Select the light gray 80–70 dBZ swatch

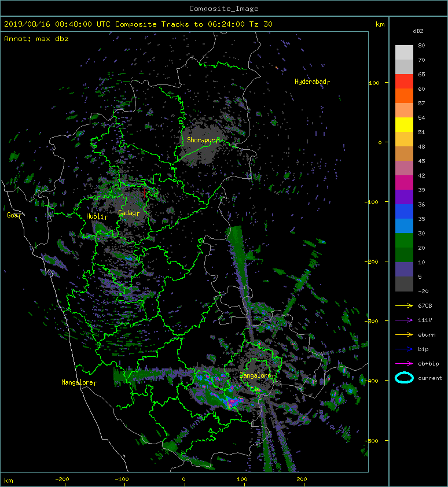(404, 53)
